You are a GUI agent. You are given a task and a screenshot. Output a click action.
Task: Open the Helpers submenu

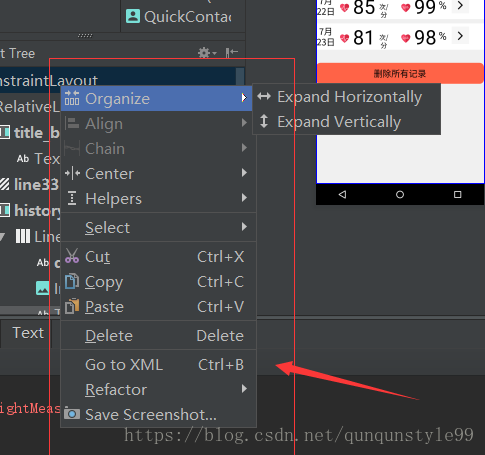point(158,199)
